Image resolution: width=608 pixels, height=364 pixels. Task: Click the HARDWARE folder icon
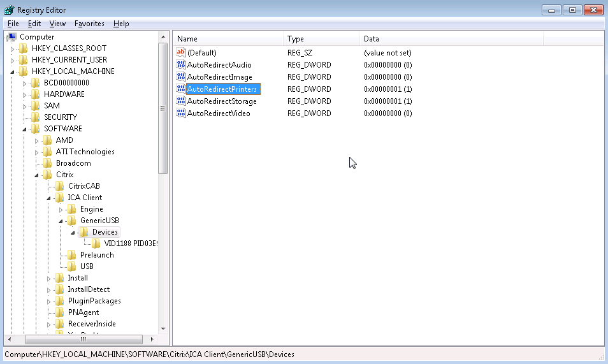[x=36, y=94]
